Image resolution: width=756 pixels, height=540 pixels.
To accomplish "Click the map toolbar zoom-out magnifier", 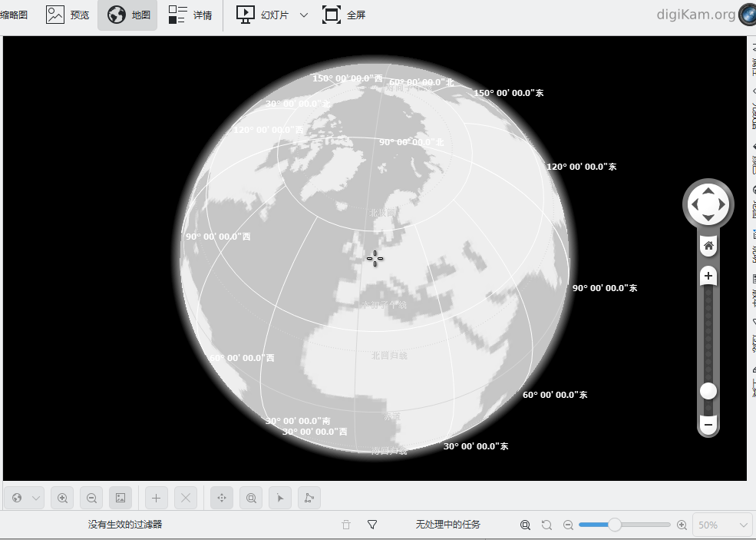I will coord(91,498).
